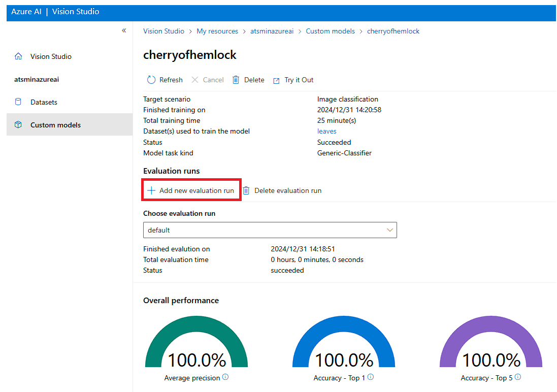Go to Custom models breadcrumb

tap(331, 31)
